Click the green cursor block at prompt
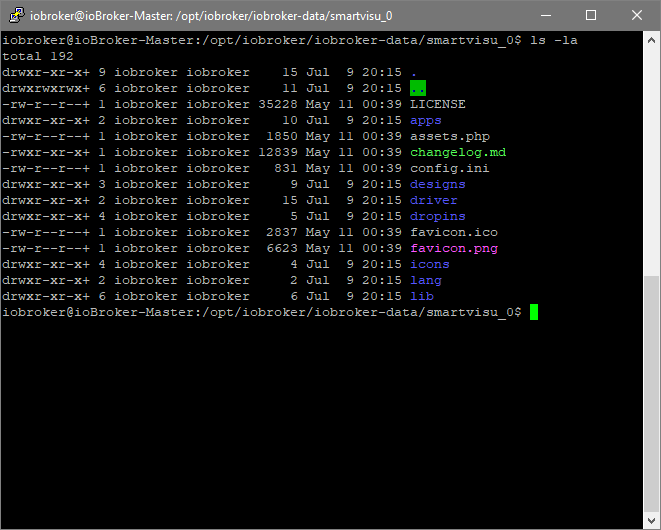 tap(534, 312)
